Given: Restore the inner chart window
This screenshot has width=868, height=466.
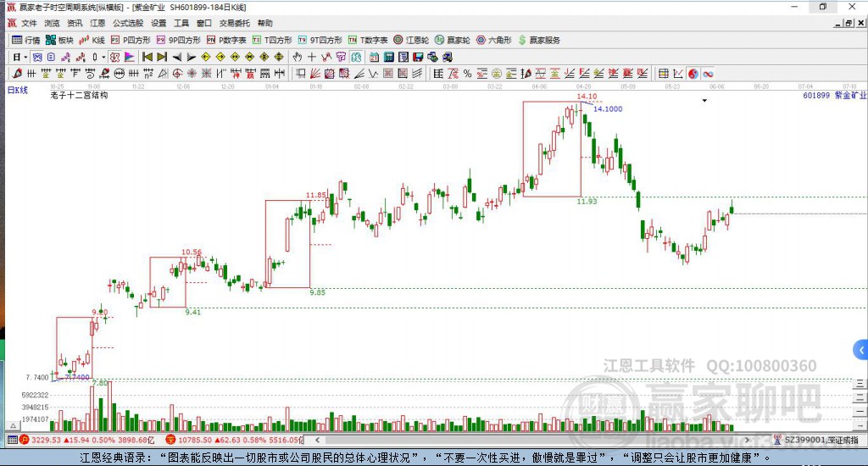Looking at the screenshot, I should pos(849,23).
